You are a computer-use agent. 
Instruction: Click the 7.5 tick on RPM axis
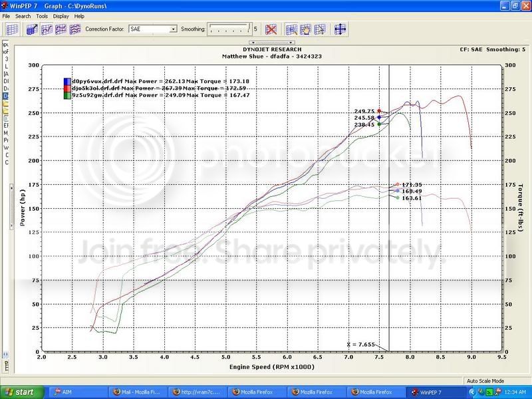coord(379,357)
